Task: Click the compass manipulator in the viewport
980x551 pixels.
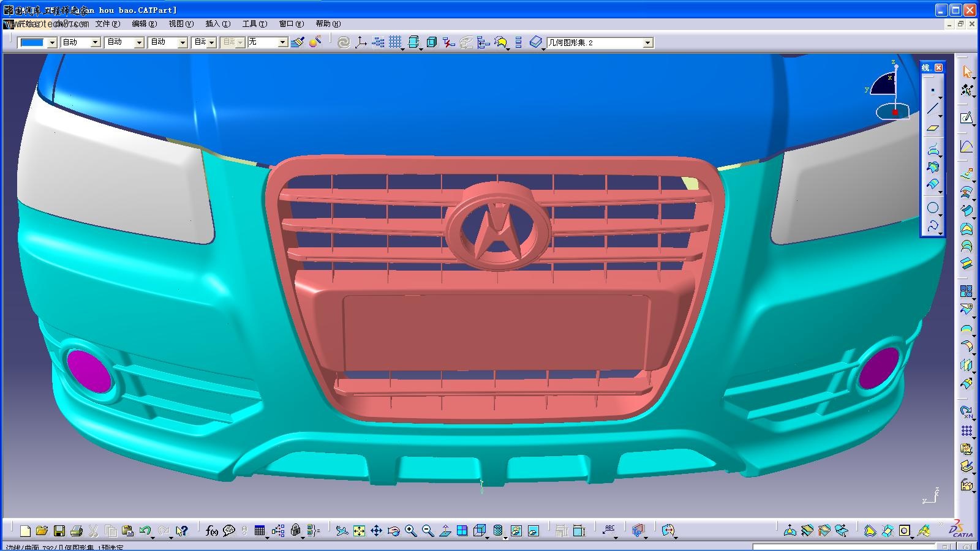Action: click(889, 89)
